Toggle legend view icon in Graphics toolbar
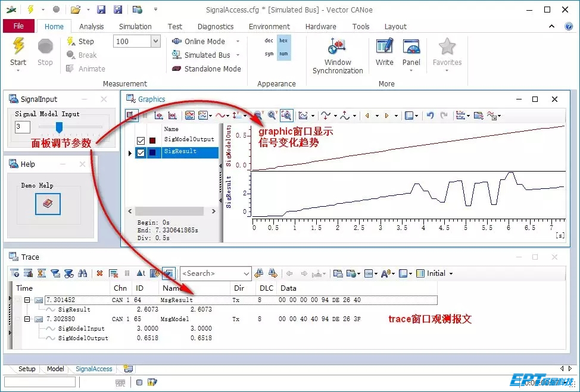Image resolution: width=580 pixels, height=392 pixels. click(x=132, y=116)
